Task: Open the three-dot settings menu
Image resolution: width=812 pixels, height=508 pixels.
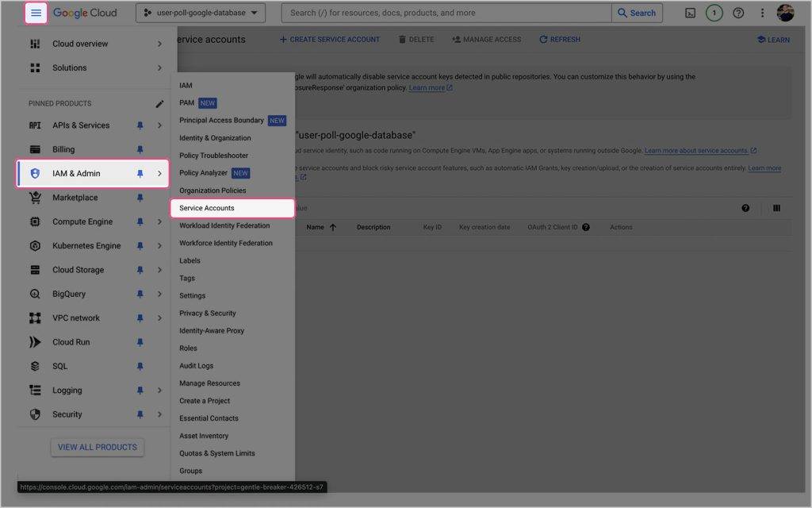Action: (x=762, y=13)
